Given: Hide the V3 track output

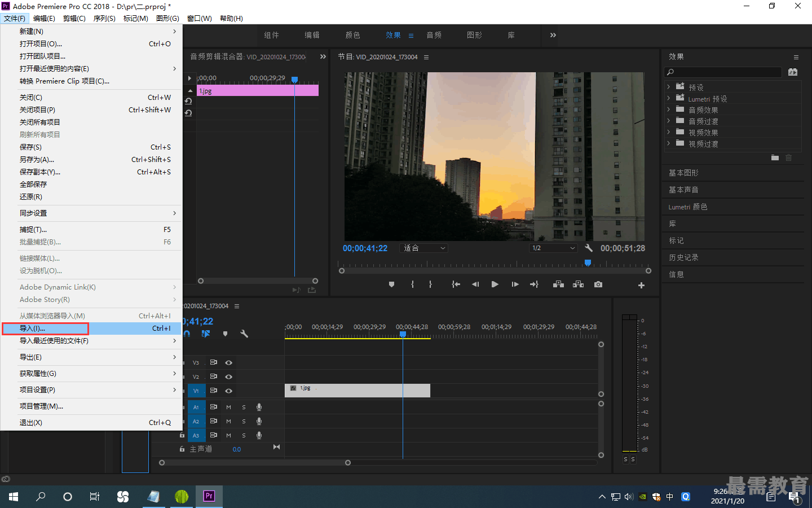Looking at the screenshot, I should (x=228, y=362).
